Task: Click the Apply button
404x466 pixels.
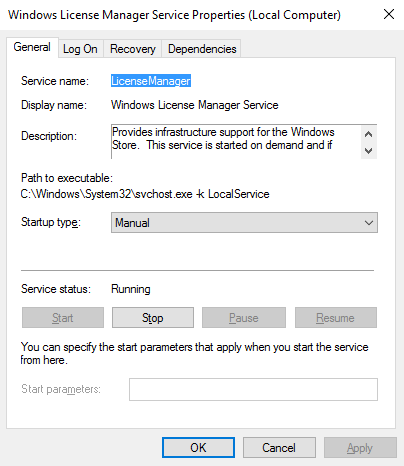Action: [360, 448]
